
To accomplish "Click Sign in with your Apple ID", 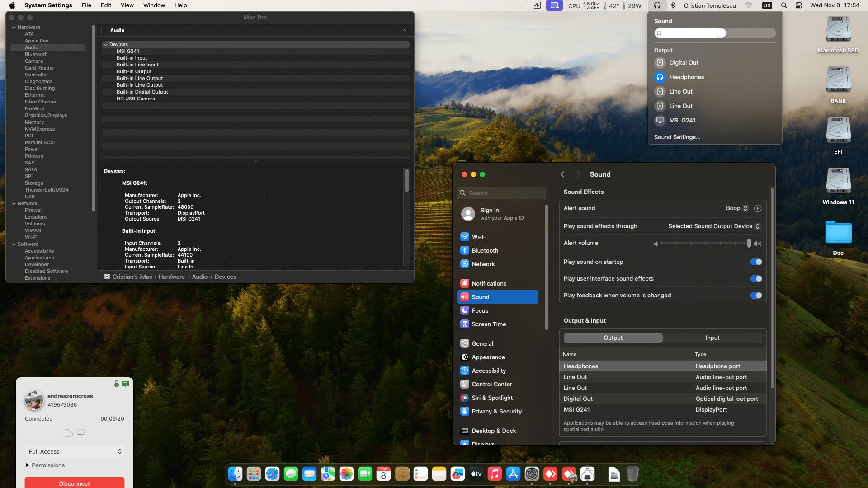I will coord(501,214).
